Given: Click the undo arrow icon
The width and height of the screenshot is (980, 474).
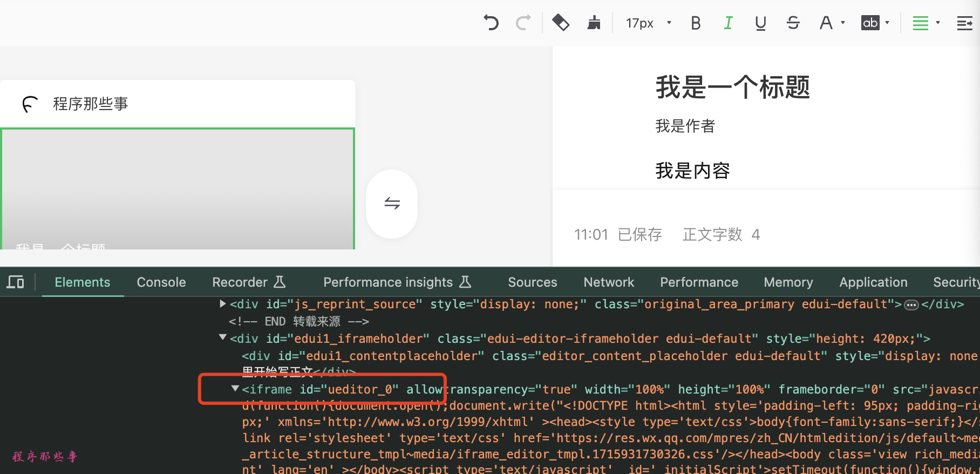Looking at the screenshot, I should pyautogui.click(x=491, y=23).
